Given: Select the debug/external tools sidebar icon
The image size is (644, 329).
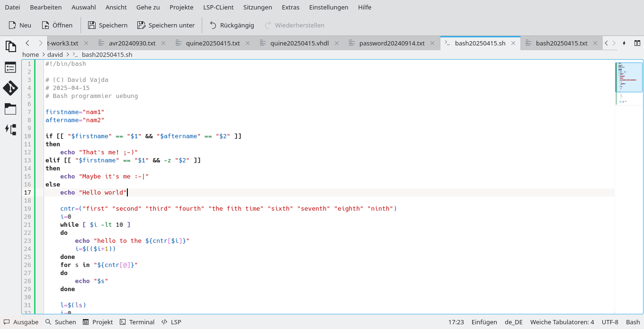Looking at the screenshot, I should coord(10,129).
